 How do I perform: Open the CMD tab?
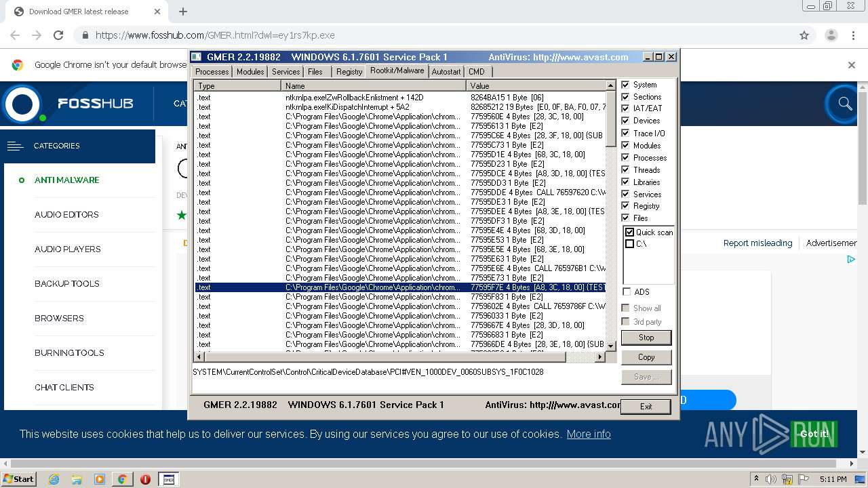[x=477, y=72]
